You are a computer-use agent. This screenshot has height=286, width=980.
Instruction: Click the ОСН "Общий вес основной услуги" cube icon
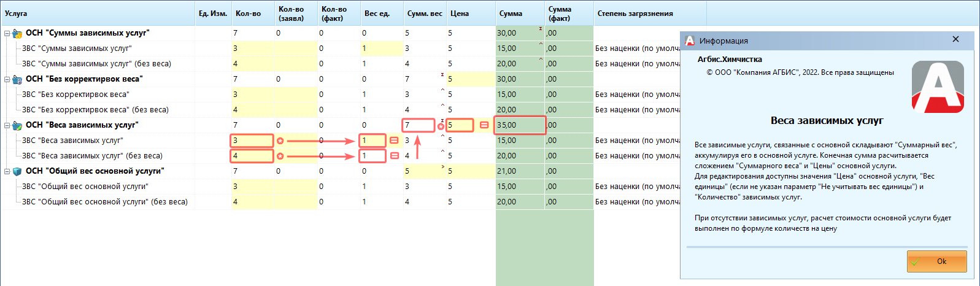(17, 171)
